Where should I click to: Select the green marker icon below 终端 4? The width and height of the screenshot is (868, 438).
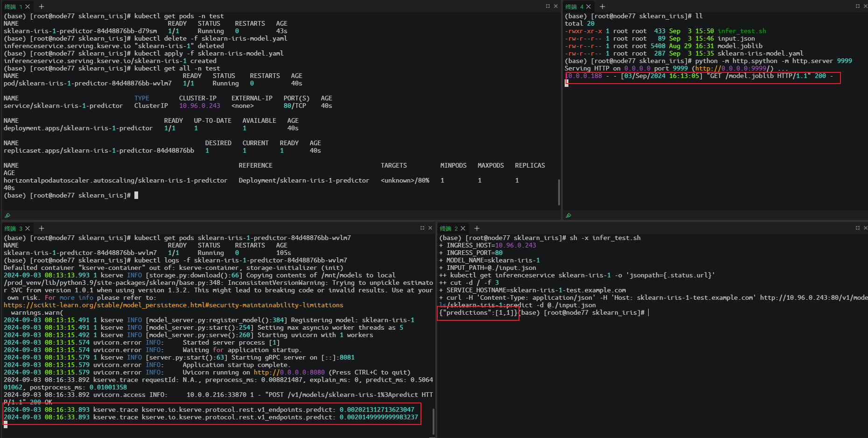click(568, 215)
